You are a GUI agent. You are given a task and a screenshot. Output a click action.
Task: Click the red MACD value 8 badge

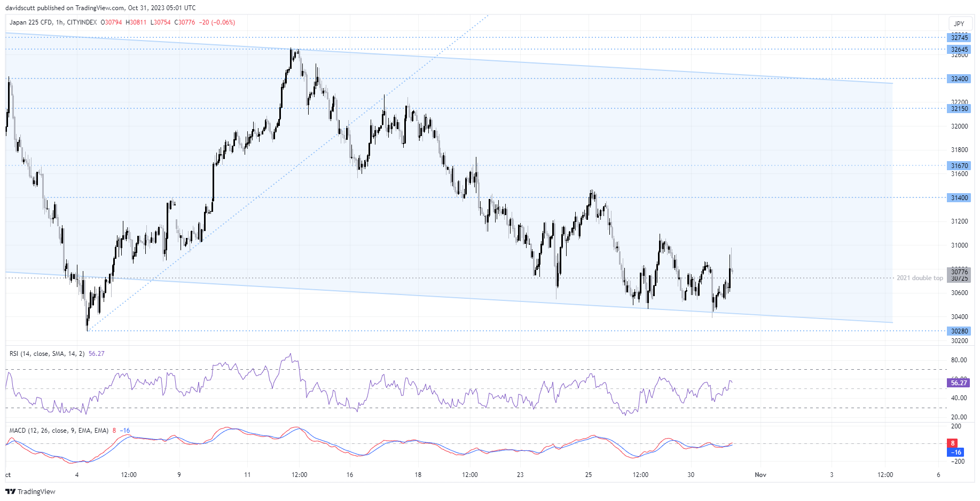pos(953,443)
